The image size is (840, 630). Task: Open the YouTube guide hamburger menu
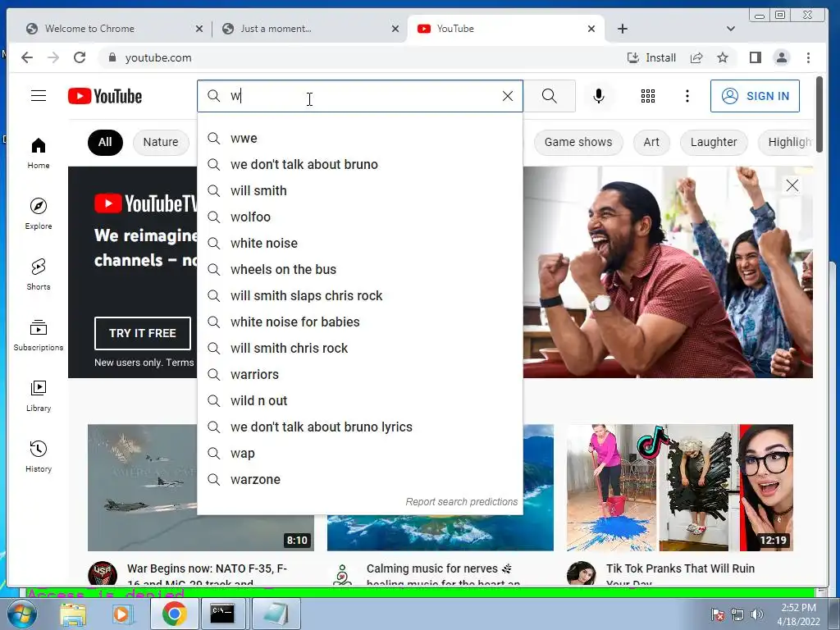click(38, 96)
